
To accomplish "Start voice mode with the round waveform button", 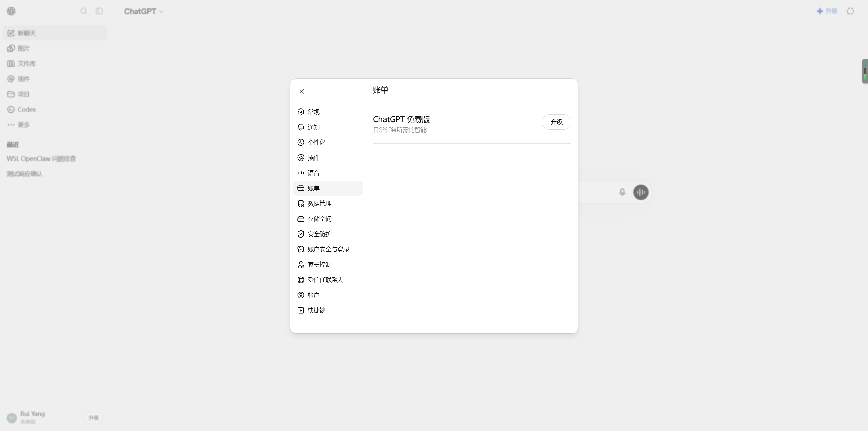I will pos(641,192).
